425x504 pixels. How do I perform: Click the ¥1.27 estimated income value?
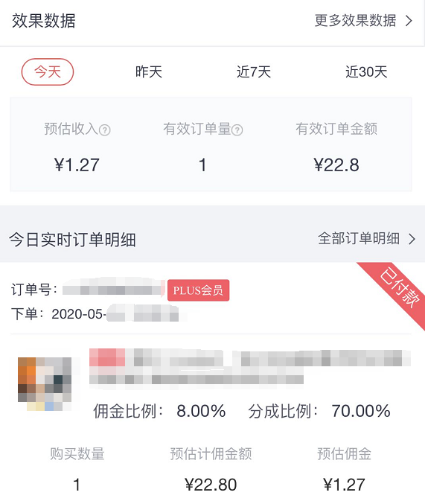pos(77,165)
